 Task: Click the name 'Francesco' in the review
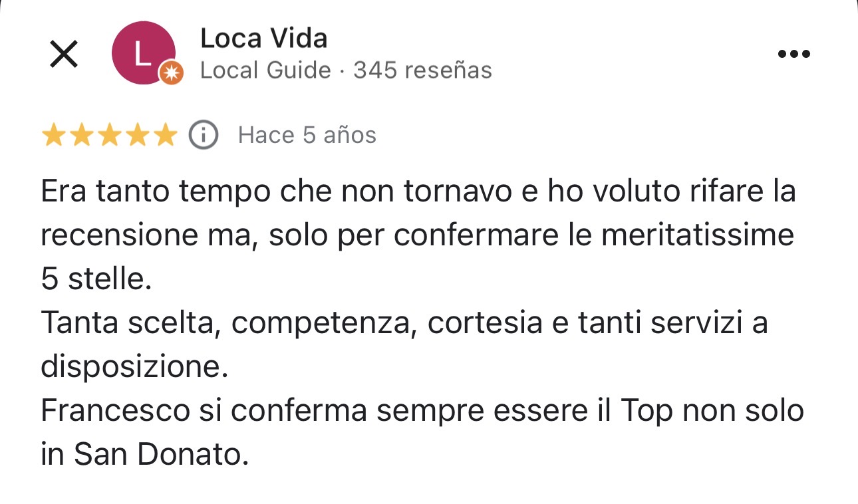click(115, 411)
